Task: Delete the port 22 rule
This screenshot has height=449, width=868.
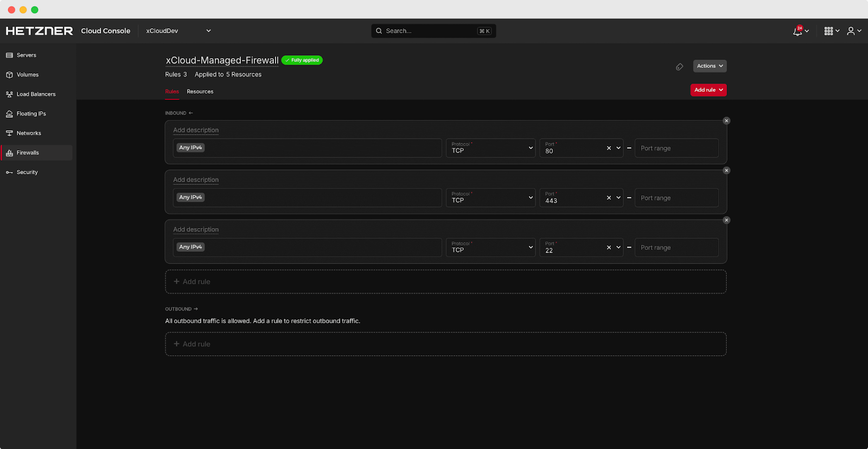Action: (726, 220)
